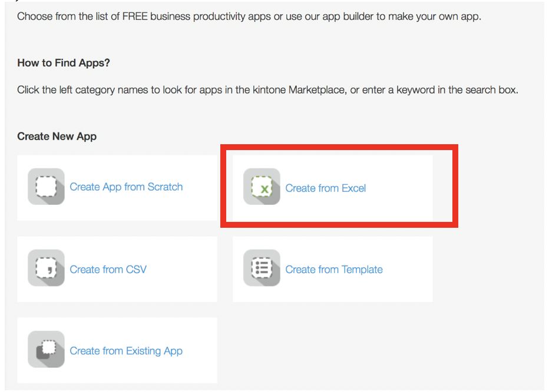Screen dimensions: 549x392
Task: Click the Create from Template list icon
Action: [262, 268]
